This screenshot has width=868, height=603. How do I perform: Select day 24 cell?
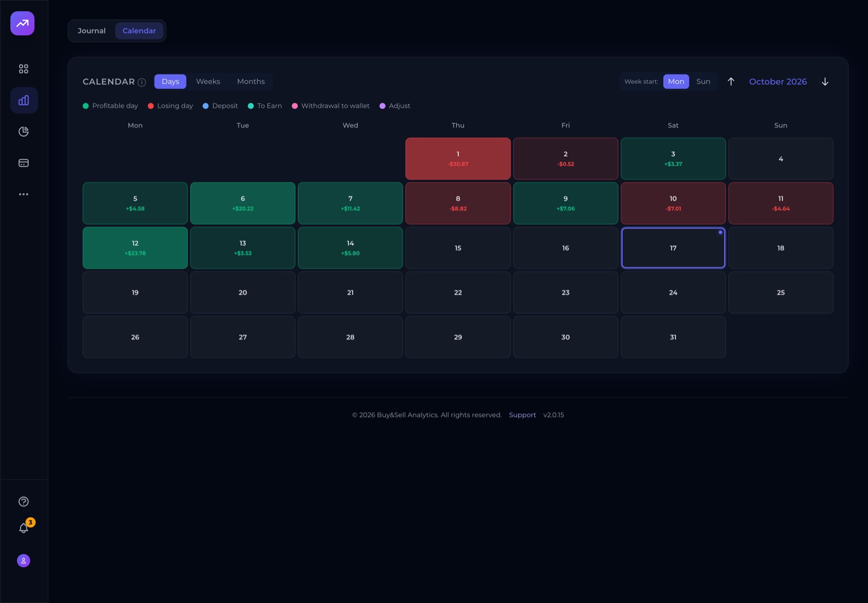[x=673, y=293]
